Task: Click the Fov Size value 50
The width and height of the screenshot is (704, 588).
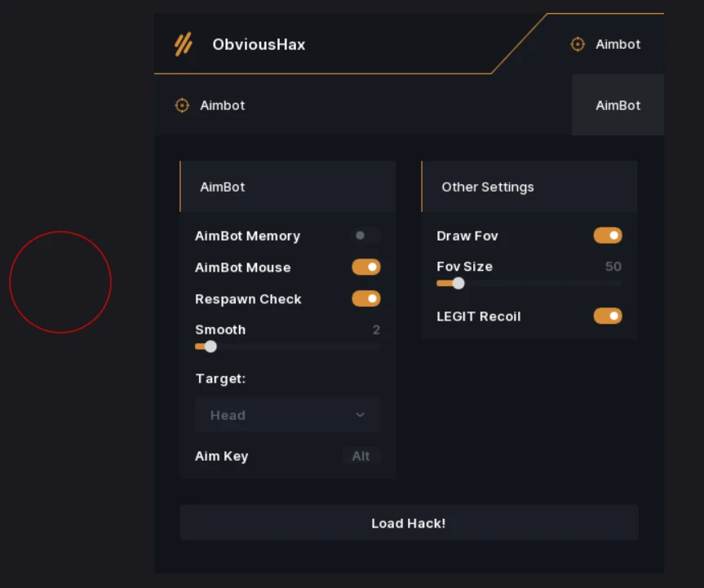Action: (613, 267)
